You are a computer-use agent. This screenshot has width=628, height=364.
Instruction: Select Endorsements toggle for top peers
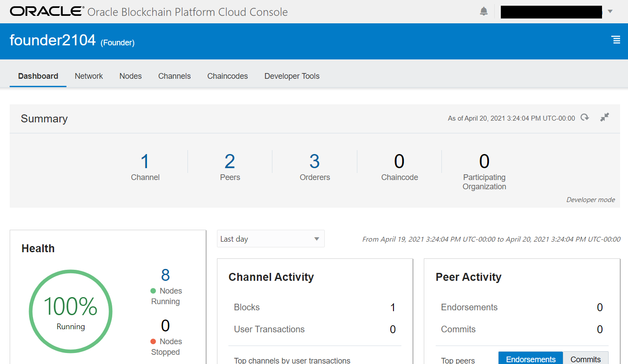(x=530, y=359)
